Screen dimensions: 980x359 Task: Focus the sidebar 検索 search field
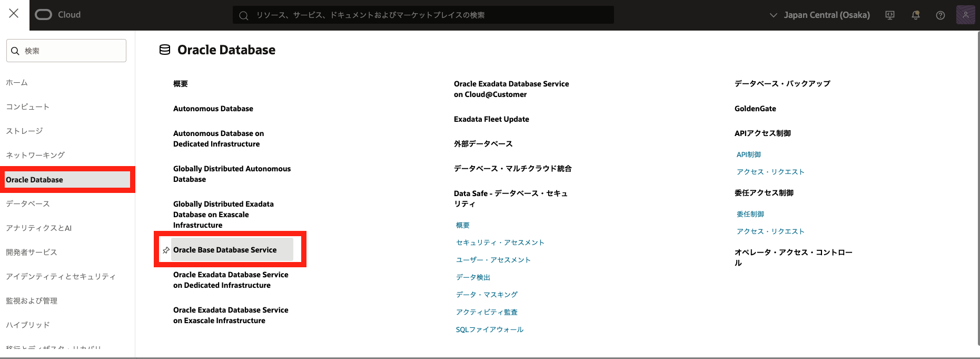(x=66, y=51)
